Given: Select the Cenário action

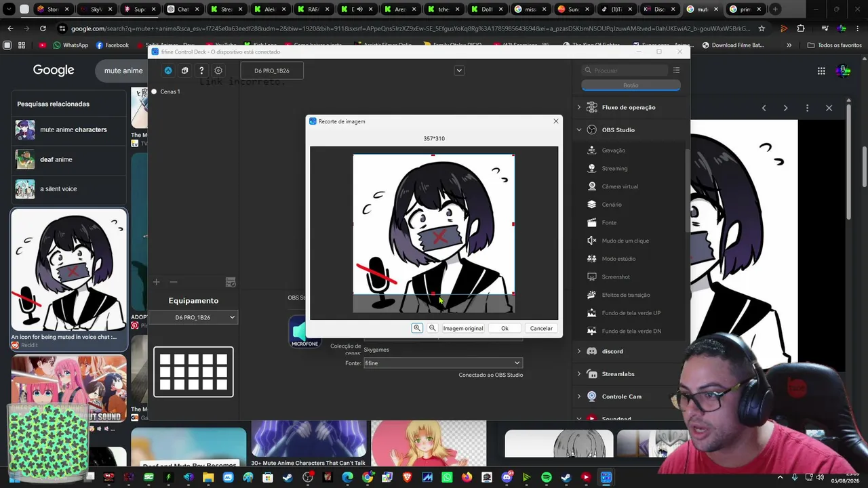Looking at the screenshot, I should click(x=612, y=205).
